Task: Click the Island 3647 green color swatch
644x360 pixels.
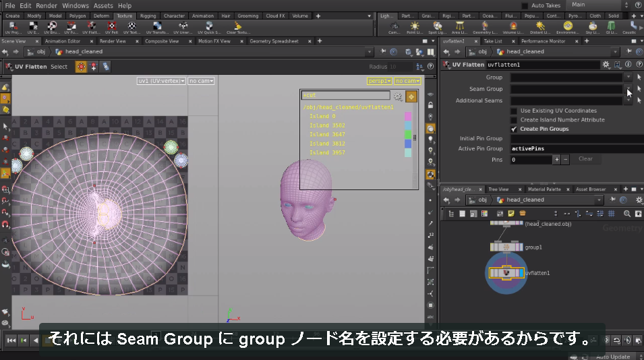Action: pyautogui.click(x=408, y=134)
